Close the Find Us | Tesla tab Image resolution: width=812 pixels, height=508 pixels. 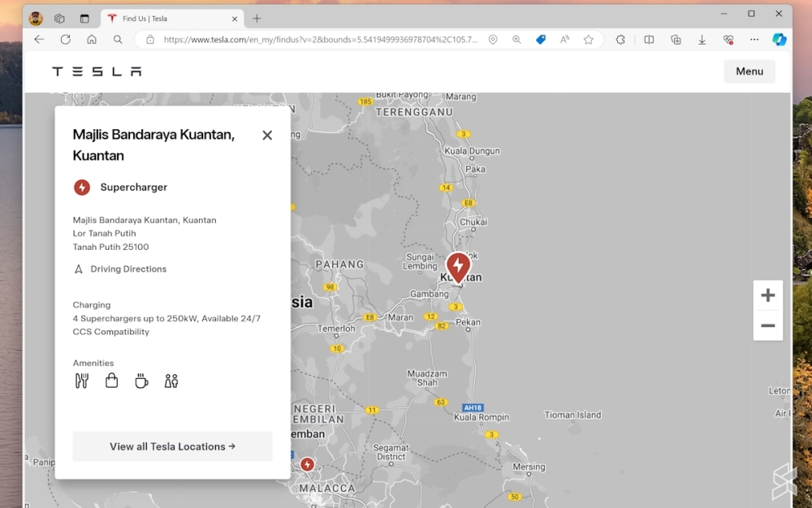pyautogui.click(x=235, y=19)
